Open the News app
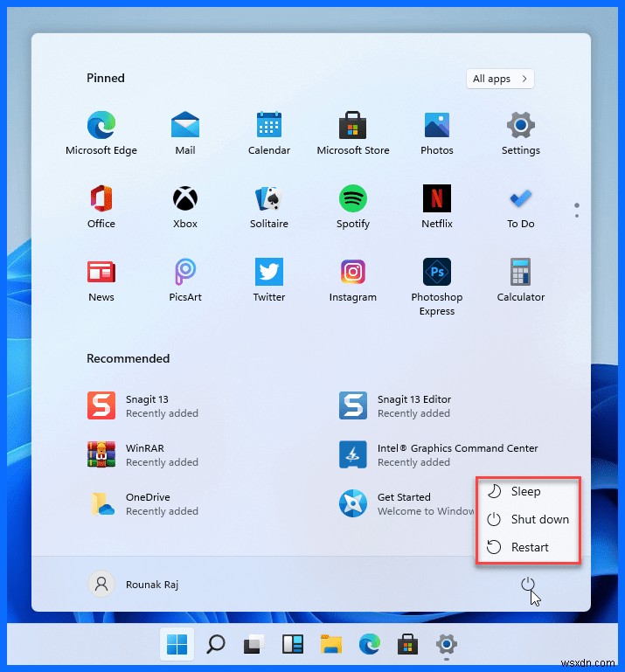The image size is (625, 672). (101, 281)
